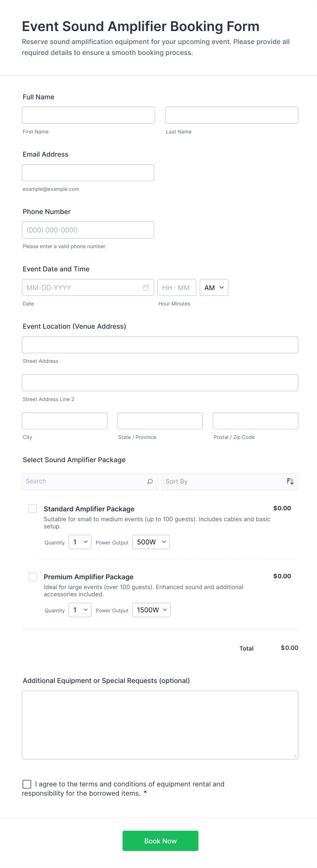Open the Sort By selector
The image size is (317, 868).
coord(225,481)
